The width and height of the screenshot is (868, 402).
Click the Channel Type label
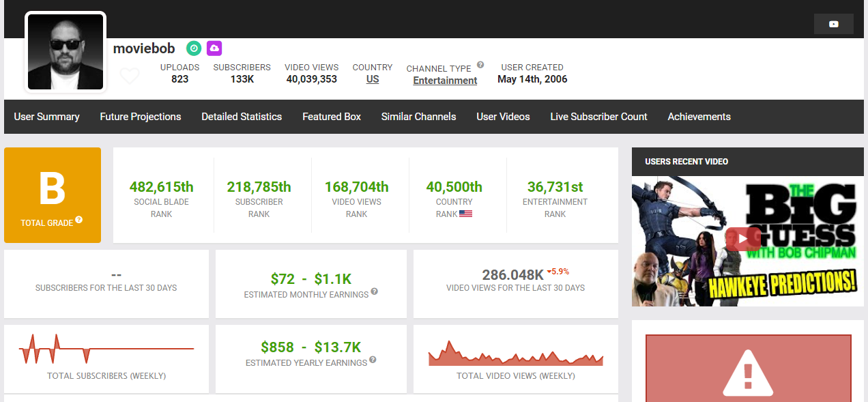[439, 68]
